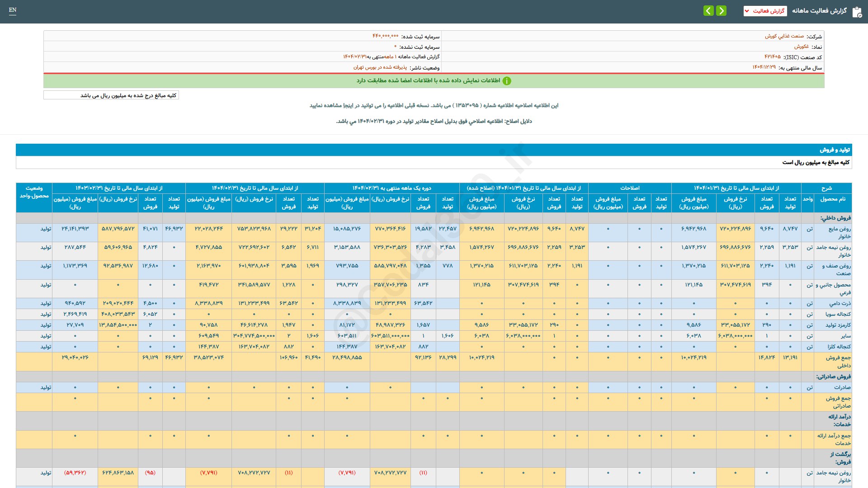Click the clipboard icon beside the report title
868x488 pixels.
(x=857, y=12)
